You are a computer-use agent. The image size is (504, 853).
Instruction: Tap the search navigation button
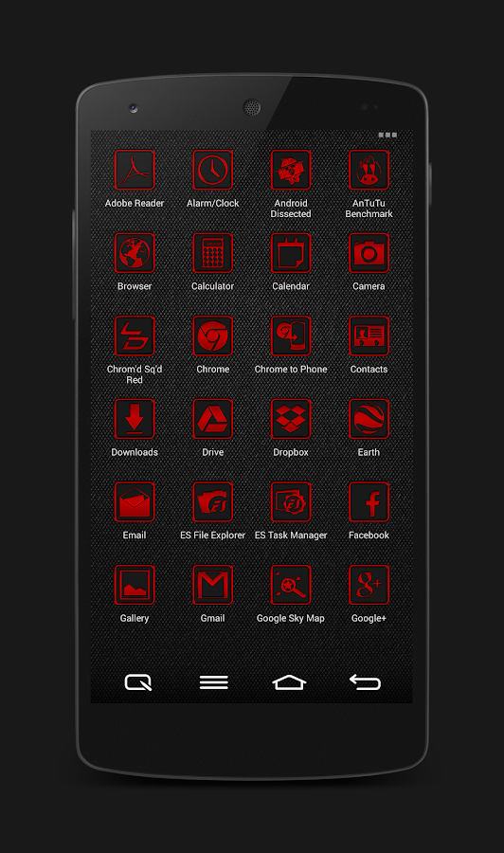click(138, 682)
